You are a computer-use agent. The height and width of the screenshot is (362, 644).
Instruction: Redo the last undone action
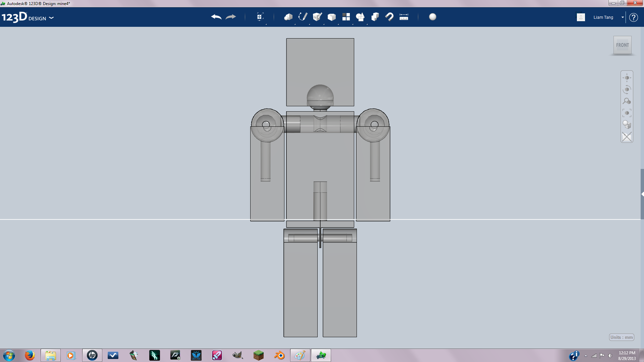[231, 17]
